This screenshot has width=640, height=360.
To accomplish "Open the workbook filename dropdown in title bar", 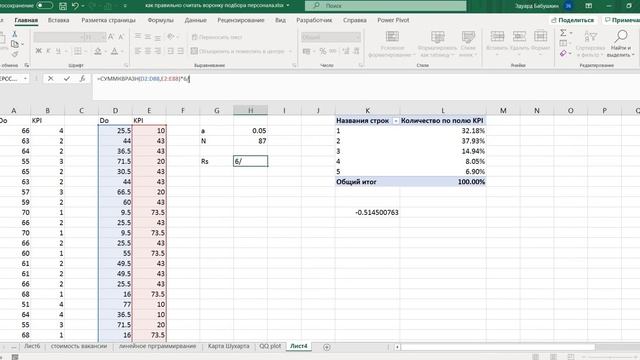I will tap(288, 6).
